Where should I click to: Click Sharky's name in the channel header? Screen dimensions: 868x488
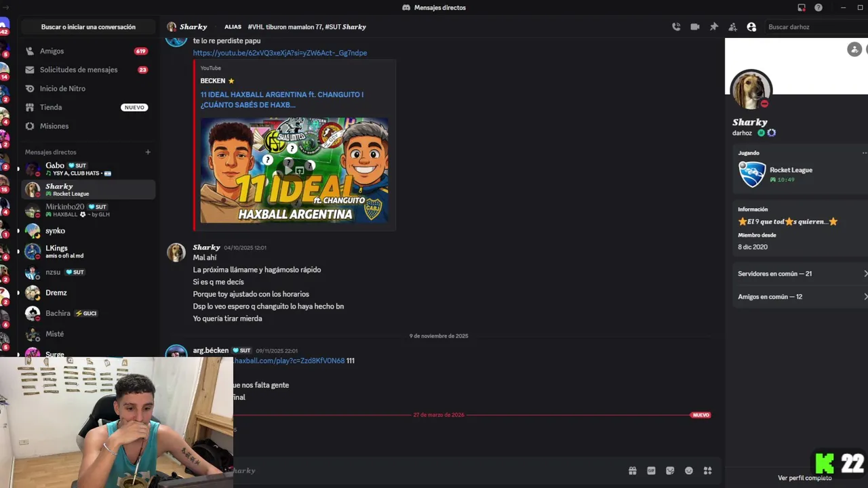coord(193,27)
